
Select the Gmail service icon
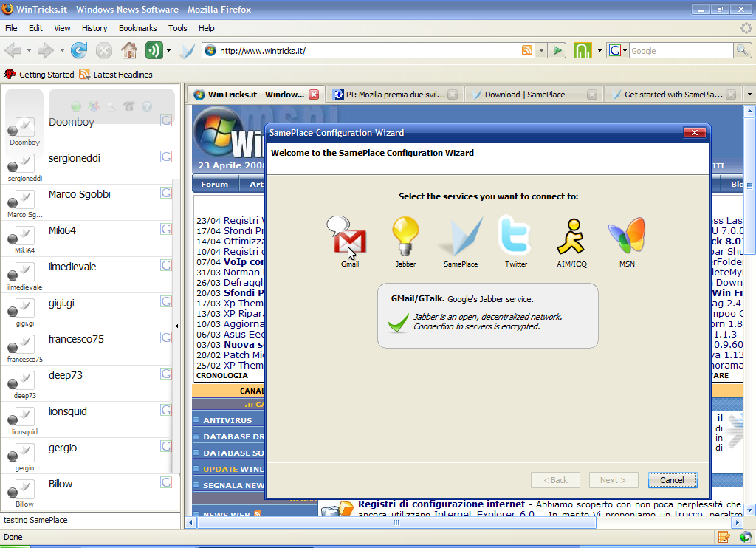(x=347, y=236)
